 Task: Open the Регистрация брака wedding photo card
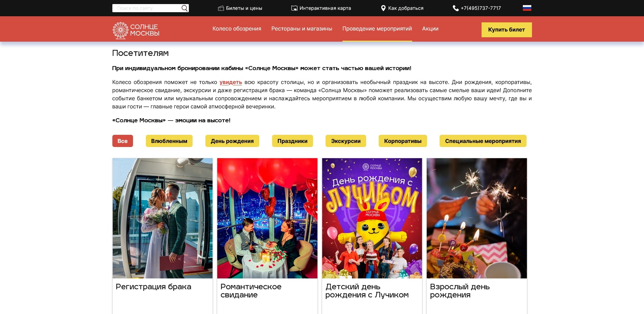[x=162, y=218]
